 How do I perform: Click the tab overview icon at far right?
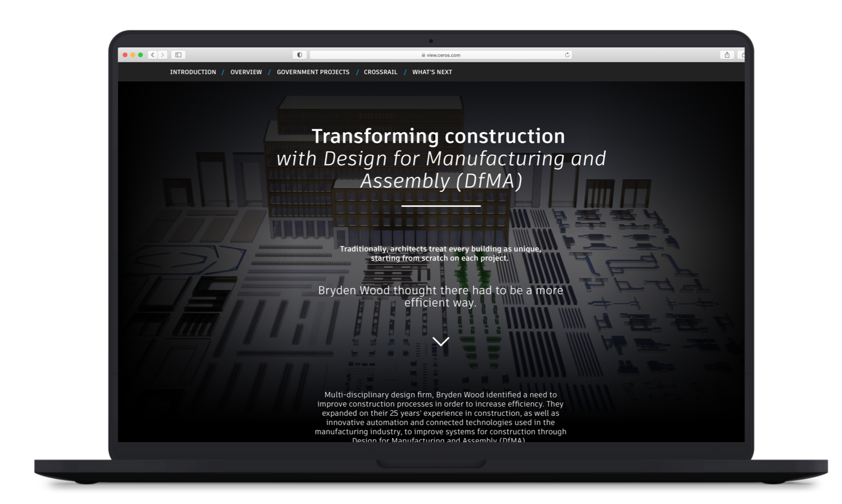(x=741, y=55)
